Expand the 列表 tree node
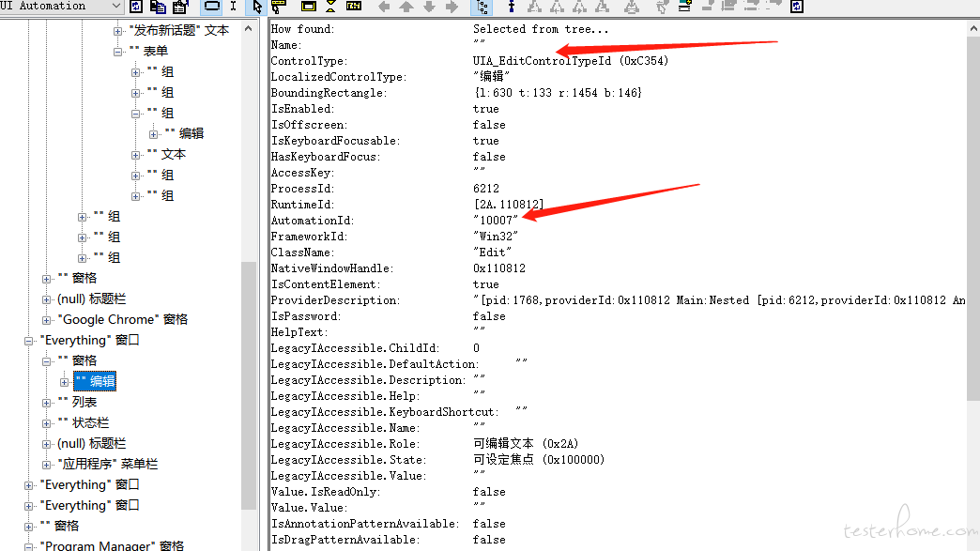 46,403
